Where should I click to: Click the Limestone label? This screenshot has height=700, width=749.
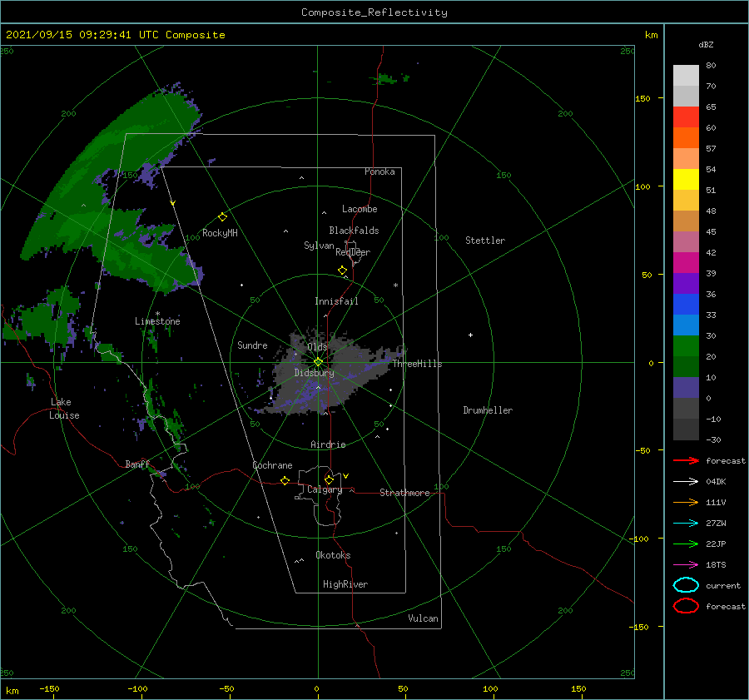tap(157, 321)
